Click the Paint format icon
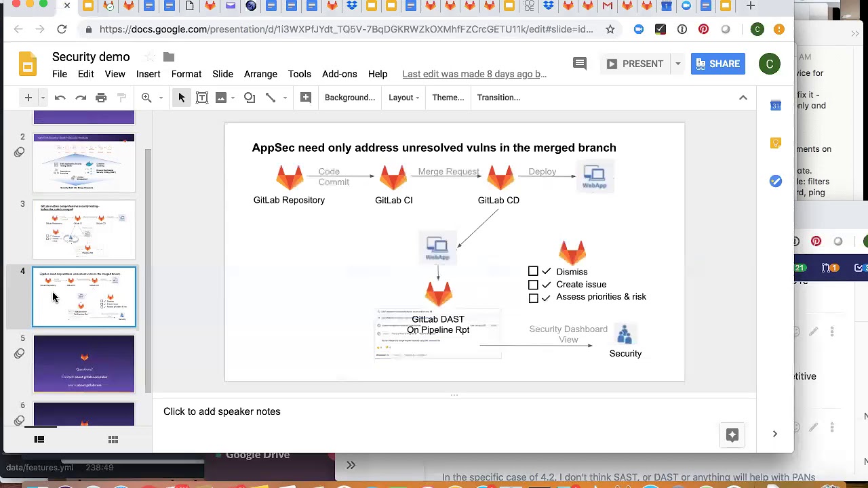868x488 pixels. click(x=122, y=98)
